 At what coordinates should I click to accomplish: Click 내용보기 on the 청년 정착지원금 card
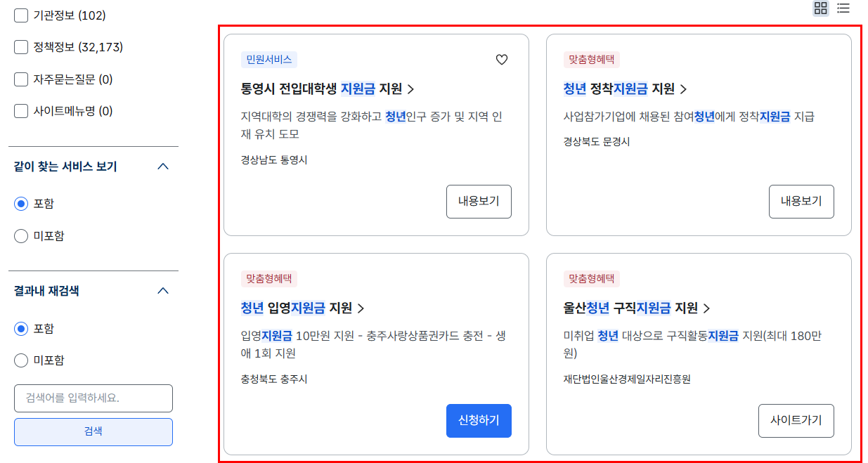(x=801, y=201)
